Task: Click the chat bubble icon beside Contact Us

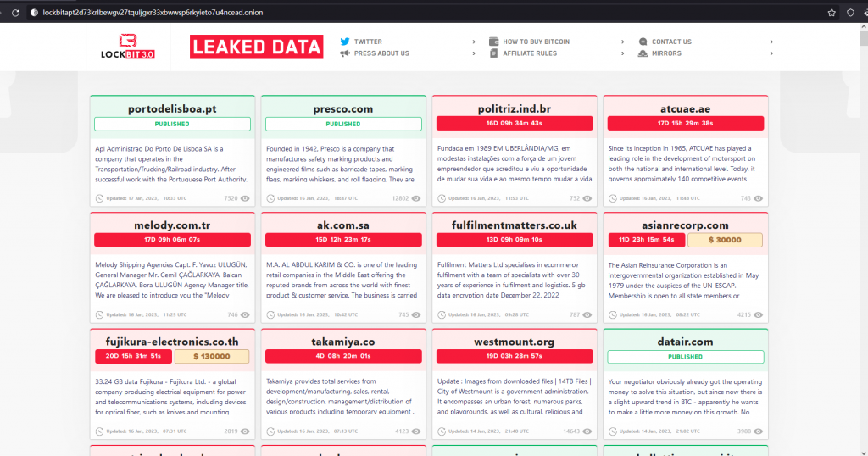Action: click(643, 42)
